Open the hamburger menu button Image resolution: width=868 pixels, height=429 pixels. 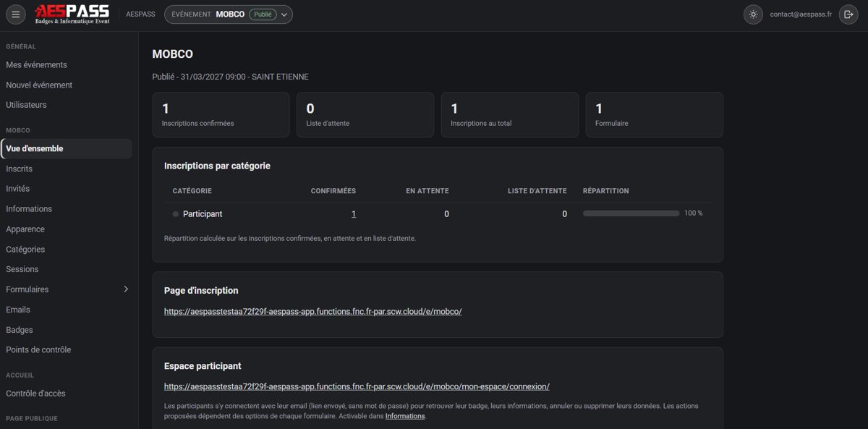16,14
